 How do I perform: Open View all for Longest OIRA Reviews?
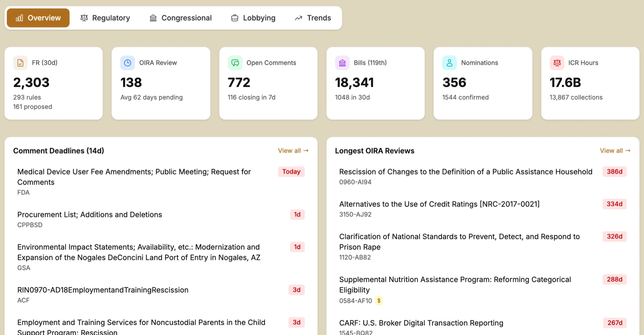(615, 151)
